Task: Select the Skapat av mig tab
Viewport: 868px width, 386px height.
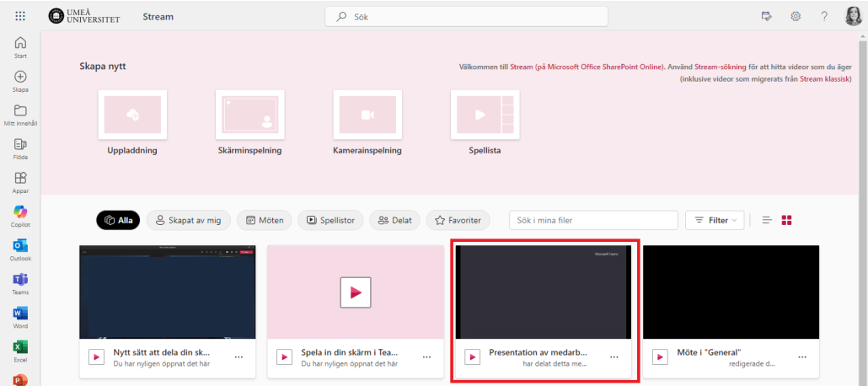Action: click(189, 221)
